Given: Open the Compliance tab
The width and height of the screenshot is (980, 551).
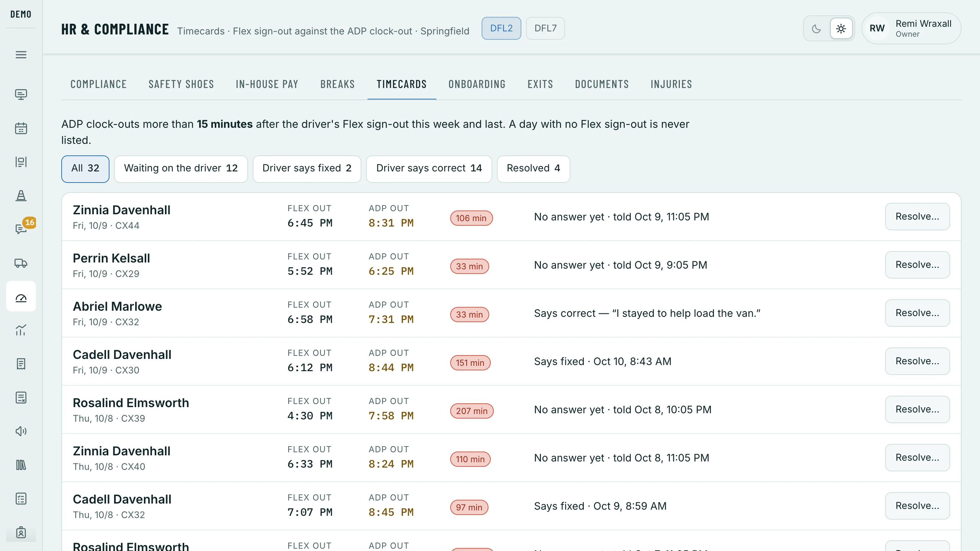Looking at the screenshot, I should click(98, 84).
